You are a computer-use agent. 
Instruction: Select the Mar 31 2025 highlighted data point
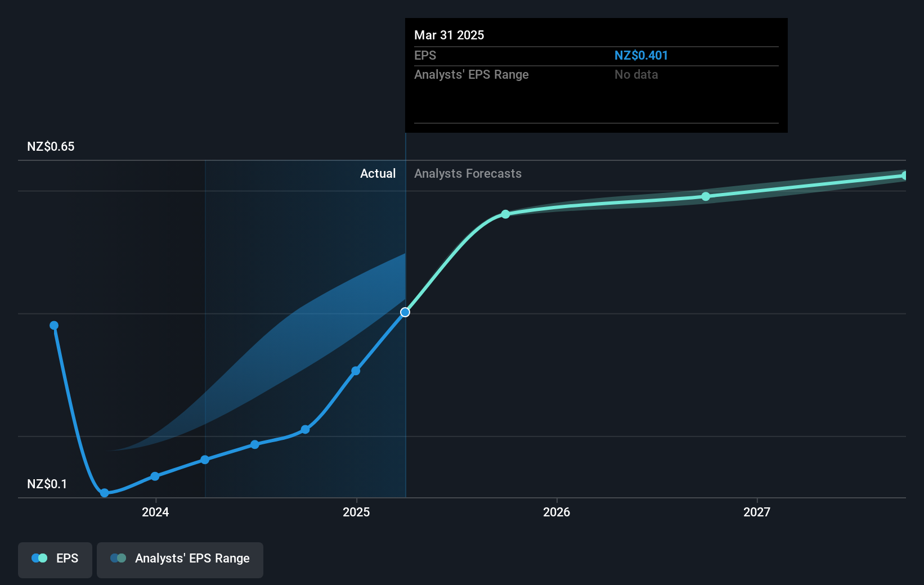[405, 312]
